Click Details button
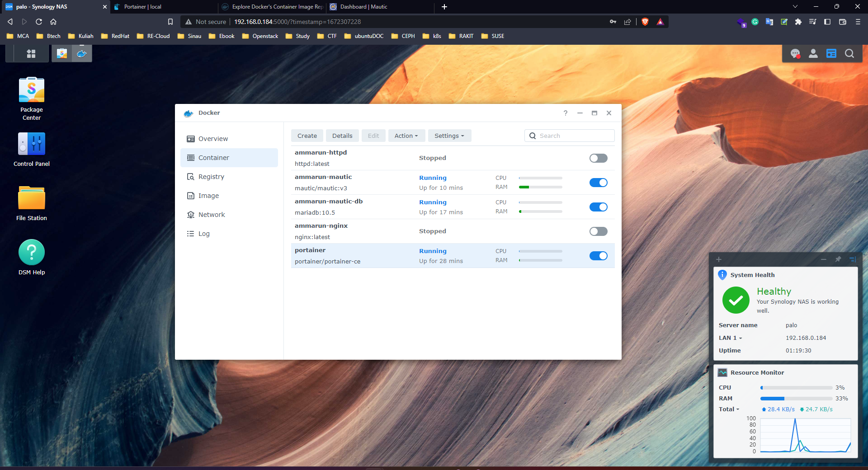868x470 pixels. tap(342, 136)
